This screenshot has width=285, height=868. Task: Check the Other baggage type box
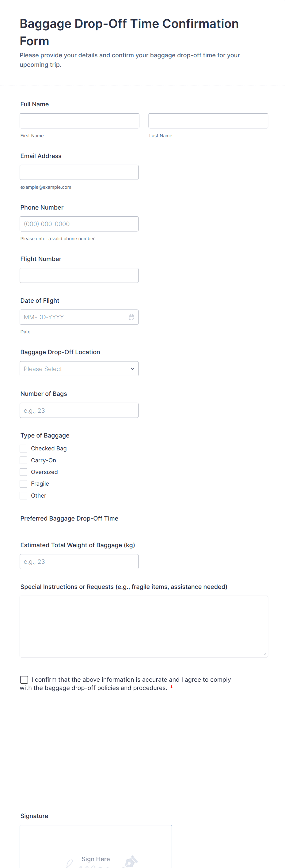point(24,496)
